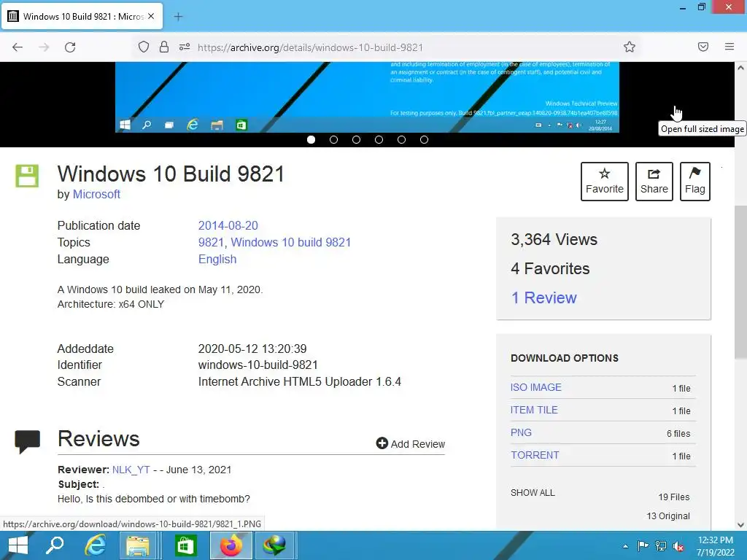The height and width of the screenshot is (560, 747).
Task: Open the Firefox hamburger menu
Action: pyautogui.click(x=729, y=47)
